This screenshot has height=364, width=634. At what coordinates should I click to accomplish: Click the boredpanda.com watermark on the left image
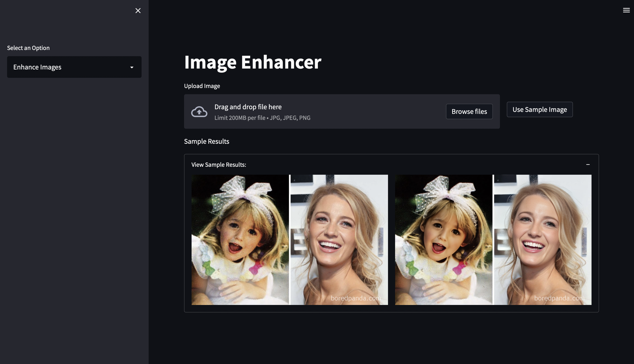click(x=355, y=298)
